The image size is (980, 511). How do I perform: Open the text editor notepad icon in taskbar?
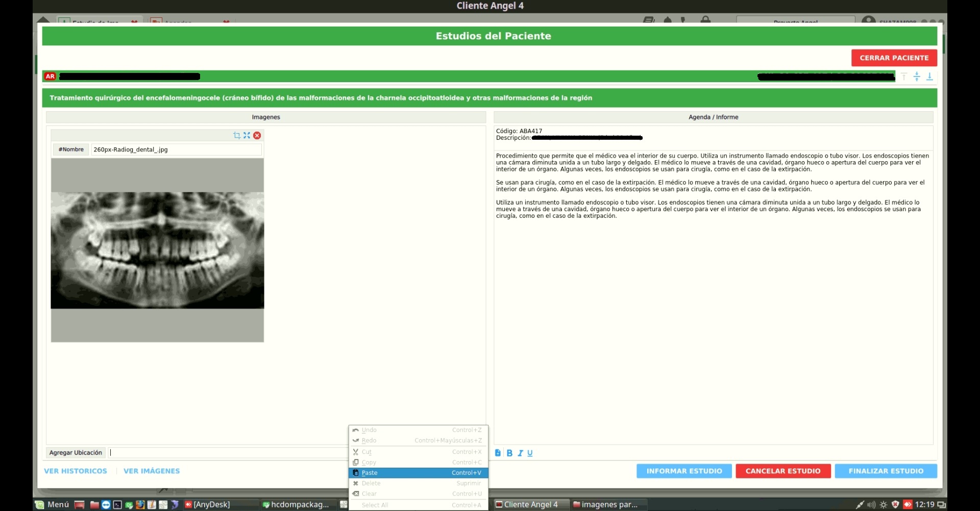tap(152, 504)
